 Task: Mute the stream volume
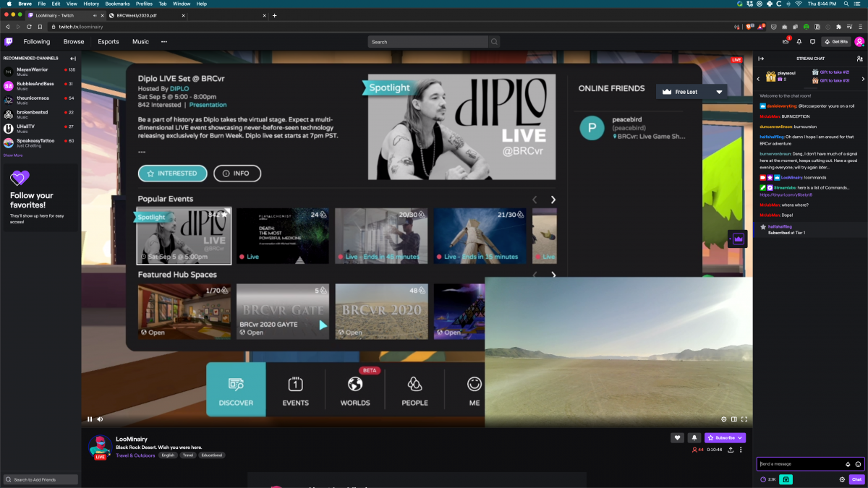coord(100,419)
